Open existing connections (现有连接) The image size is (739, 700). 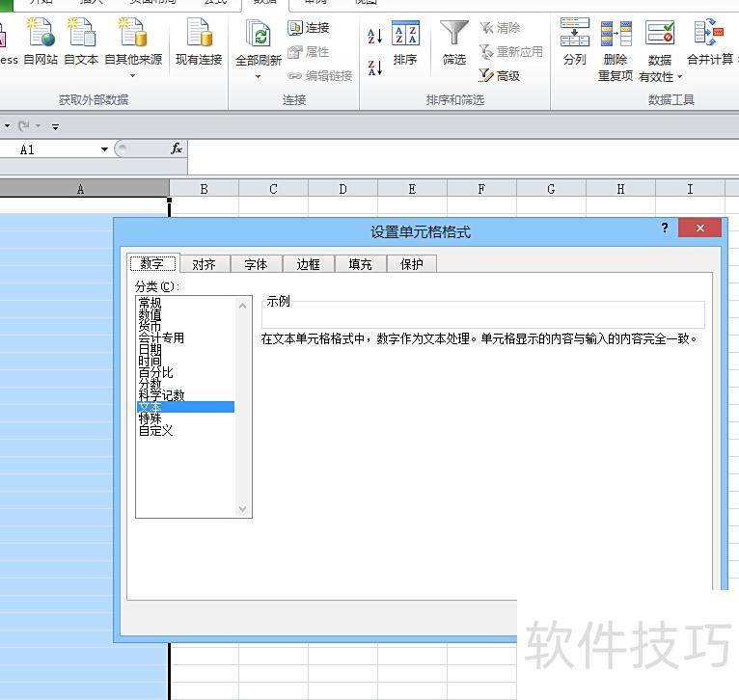(199, 41)
